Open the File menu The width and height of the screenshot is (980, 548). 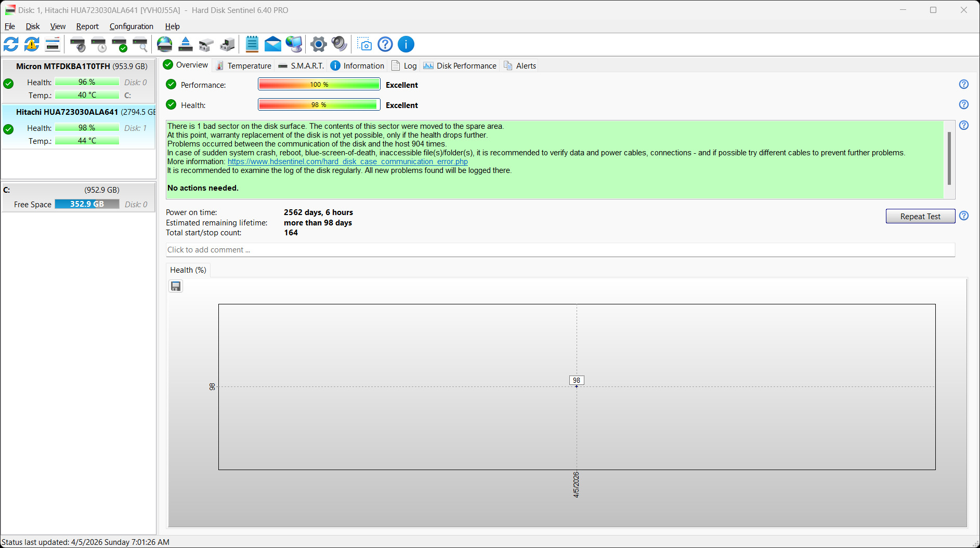pyautogui.click(x=10, y=26)
